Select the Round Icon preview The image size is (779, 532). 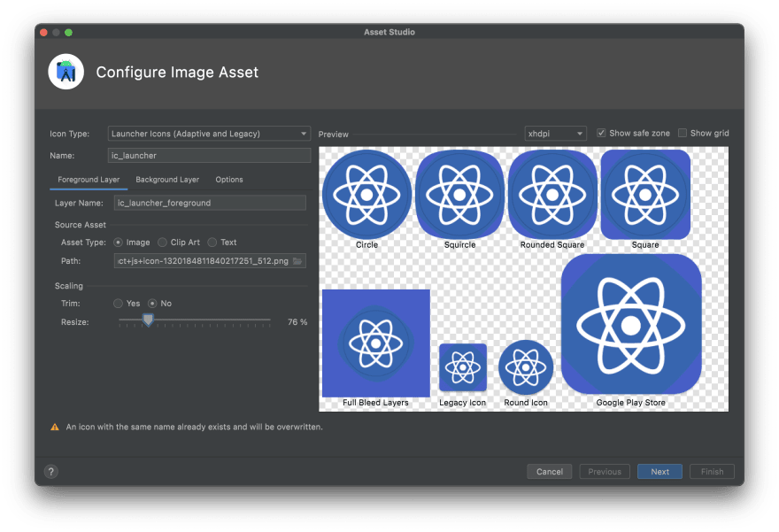click(526, 367)
